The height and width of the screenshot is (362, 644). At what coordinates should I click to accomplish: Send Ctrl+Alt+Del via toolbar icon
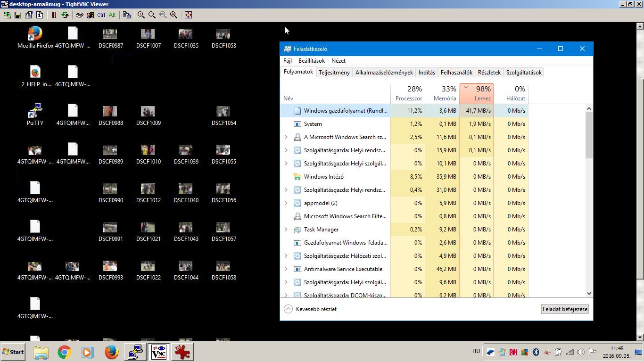[79, 15]
